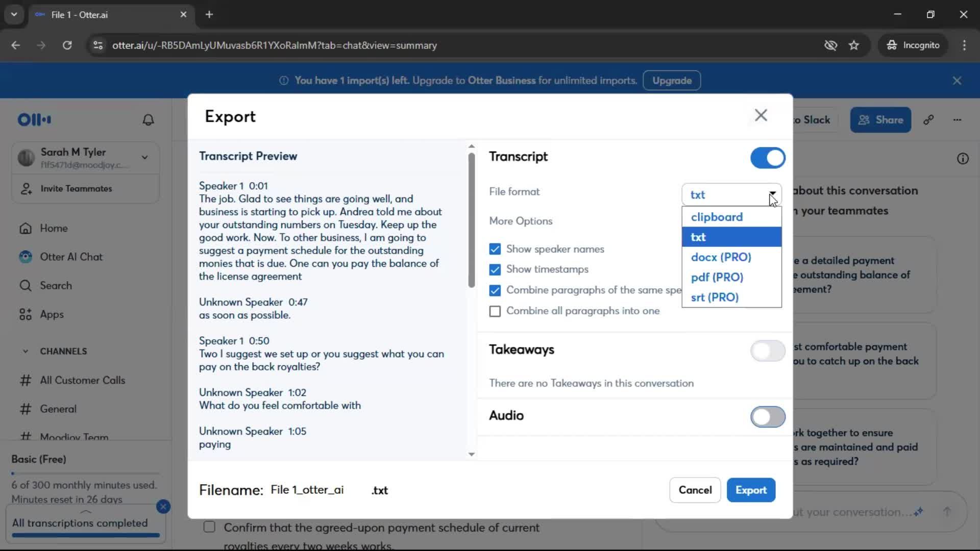Click the tracking protection eye icon
The height and width of the screenshot is (551, 980).
830,45
